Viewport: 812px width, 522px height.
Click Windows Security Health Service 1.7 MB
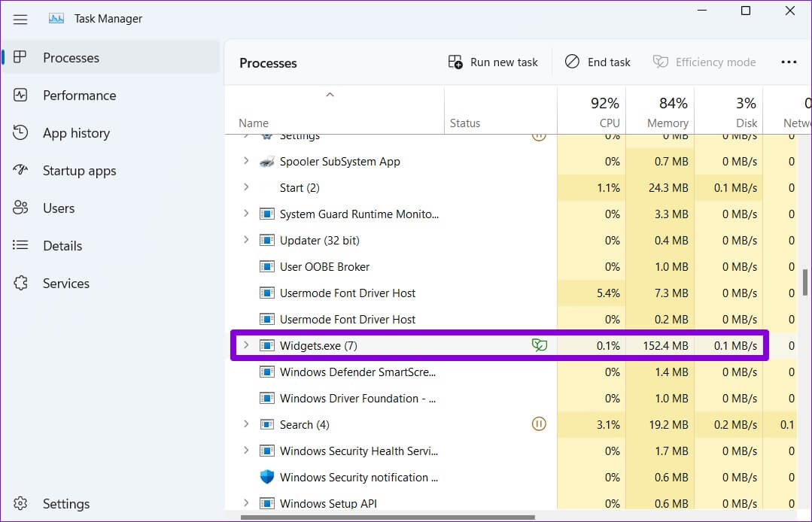point(671,451)
